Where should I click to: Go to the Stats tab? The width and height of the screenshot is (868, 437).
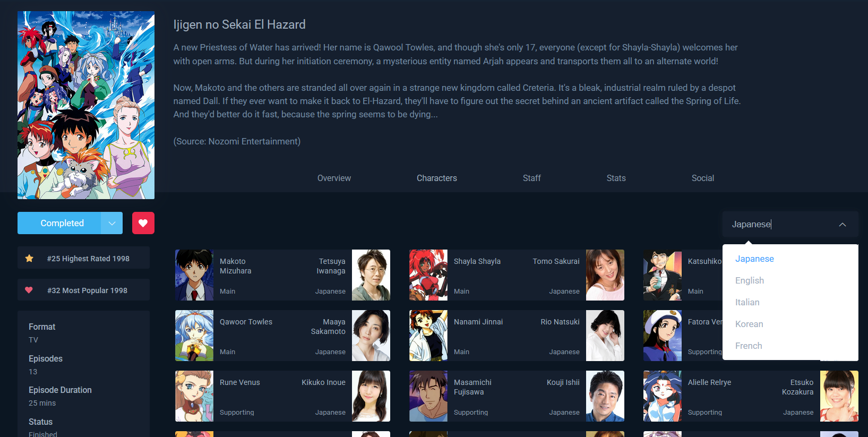616,178
